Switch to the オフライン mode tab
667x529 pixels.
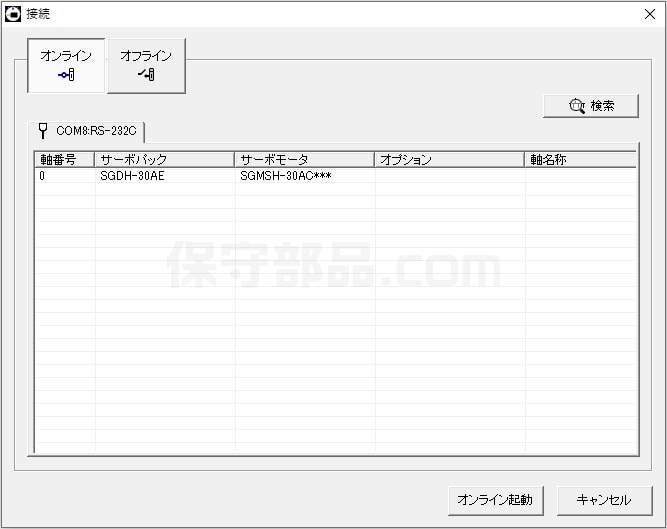pos(146,65)
